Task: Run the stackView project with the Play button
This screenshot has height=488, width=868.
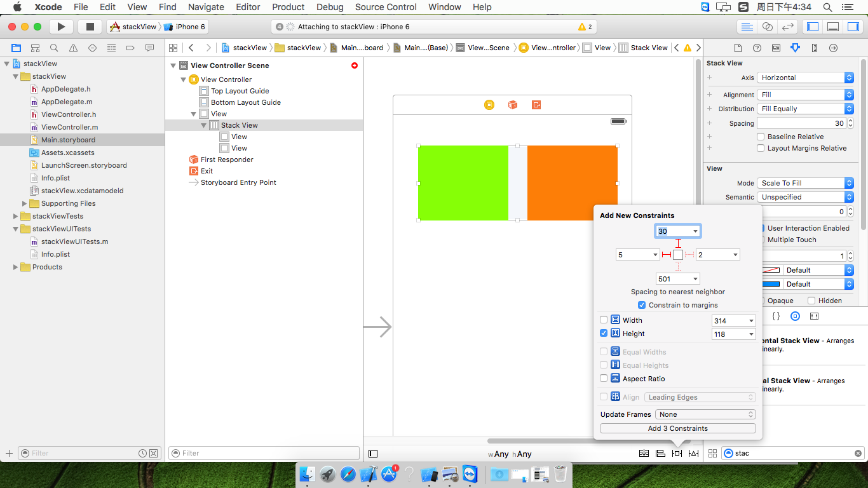Action: [x=61, y=27]
